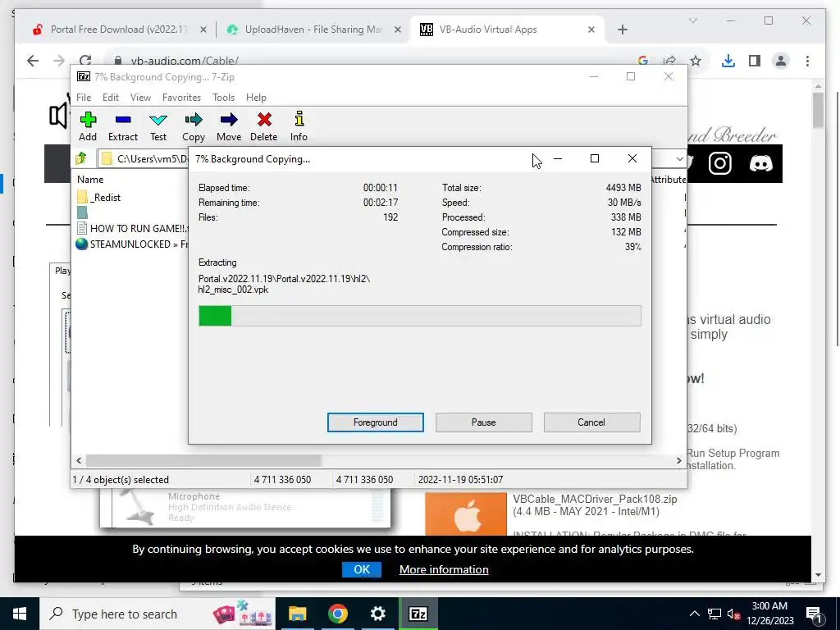Viewport: 840px width, 630px height.
Task: Open the Favorites menu in 7-Zip
Action: [181, 98]
